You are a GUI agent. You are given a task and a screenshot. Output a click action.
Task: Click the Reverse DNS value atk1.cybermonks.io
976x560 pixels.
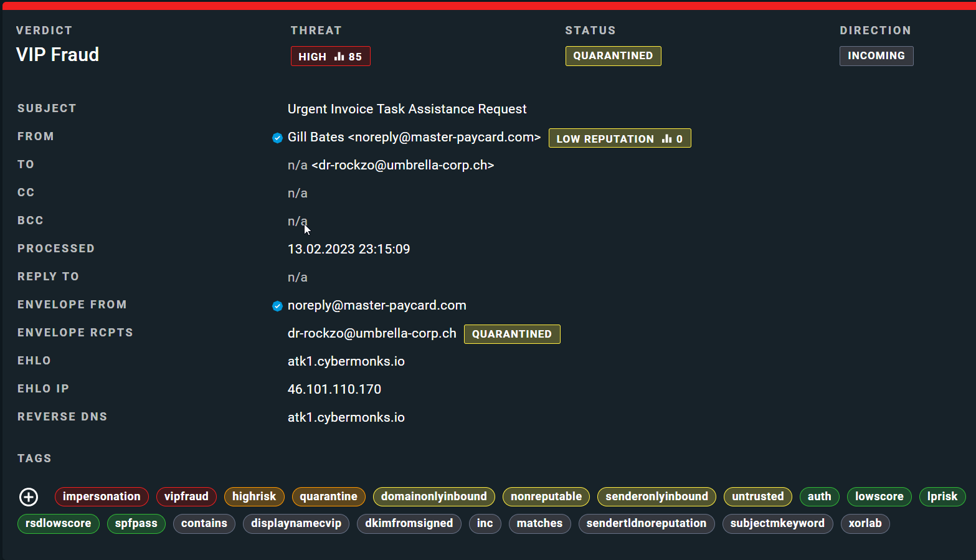pyautogui.click(x=346, y=417)
